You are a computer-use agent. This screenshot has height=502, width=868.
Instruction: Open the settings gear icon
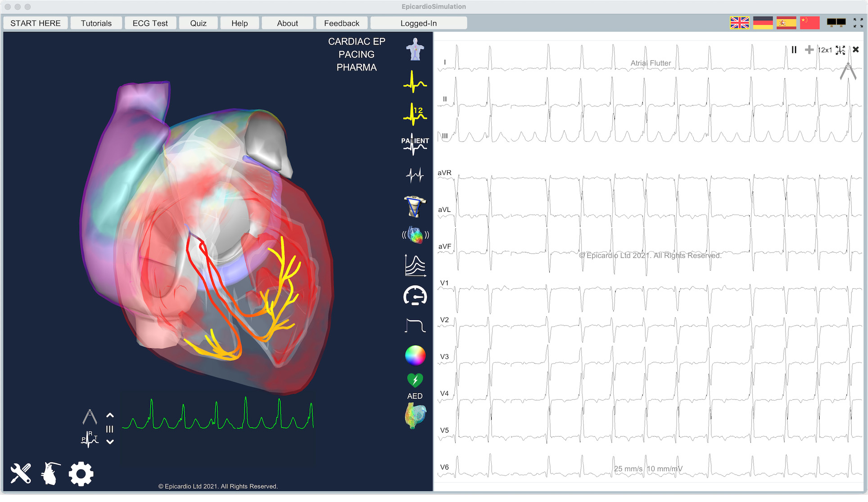(x=81, y=474)
